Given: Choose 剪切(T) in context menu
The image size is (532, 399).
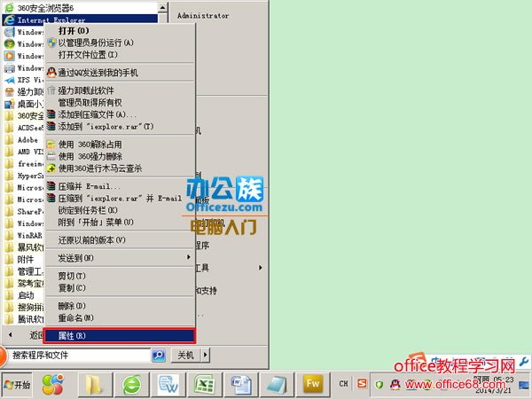Looking at the screenshot, I should pyautogui.click(x=120, y=276).
